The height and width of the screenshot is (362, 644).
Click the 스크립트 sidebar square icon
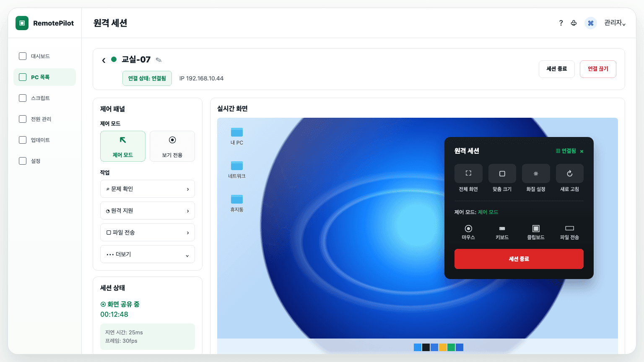pos(23,98)
